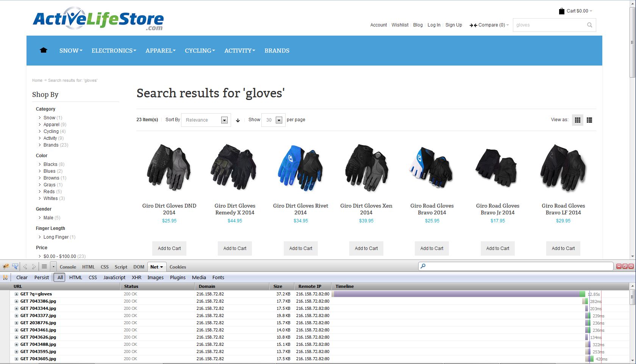Filter Net requests by Media
The height and width of the screenshot is (364, 636).
(x=199, y=277)
